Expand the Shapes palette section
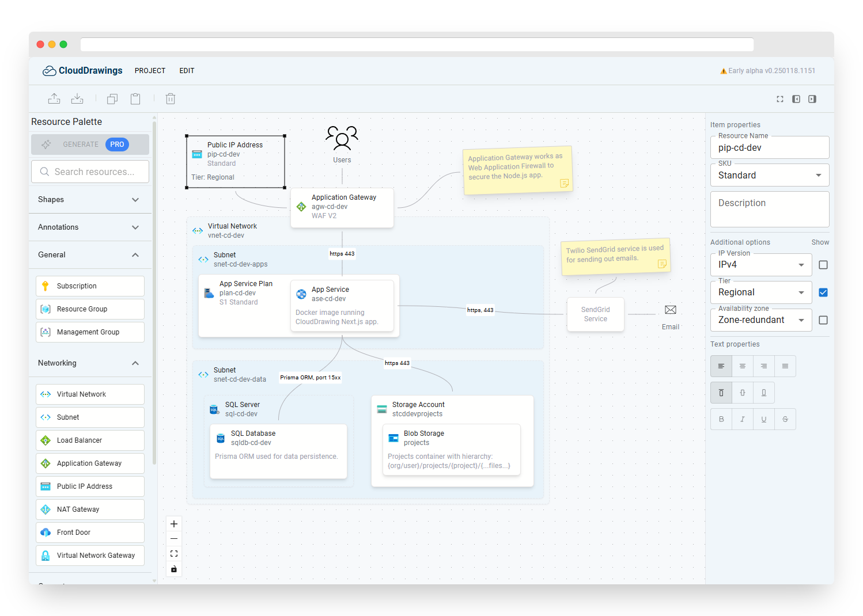863x616 pixels. point(90,200)
